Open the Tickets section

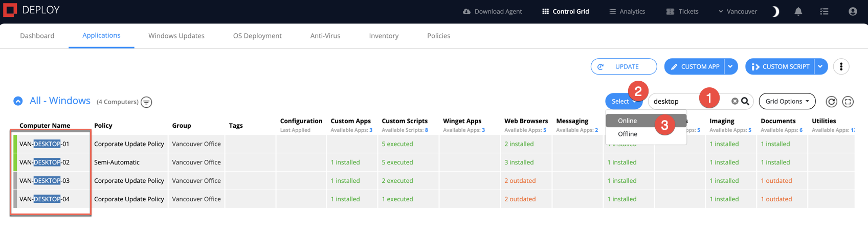point(682,11)
